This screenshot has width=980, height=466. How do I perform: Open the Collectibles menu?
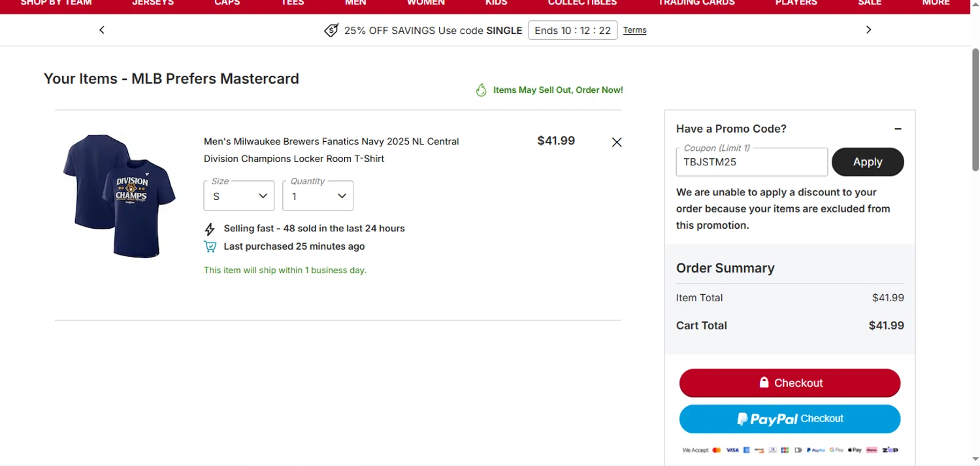582,3
